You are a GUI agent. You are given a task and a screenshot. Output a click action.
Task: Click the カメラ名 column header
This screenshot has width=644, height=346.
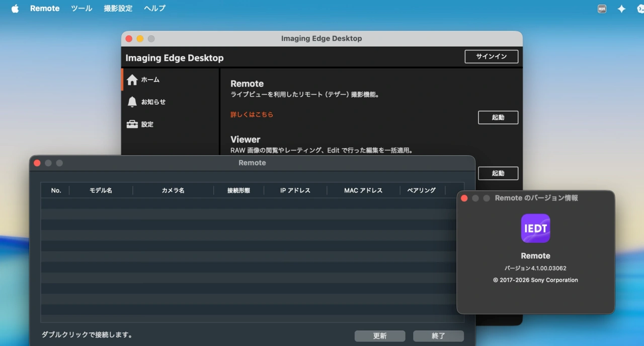pos(173,190)
